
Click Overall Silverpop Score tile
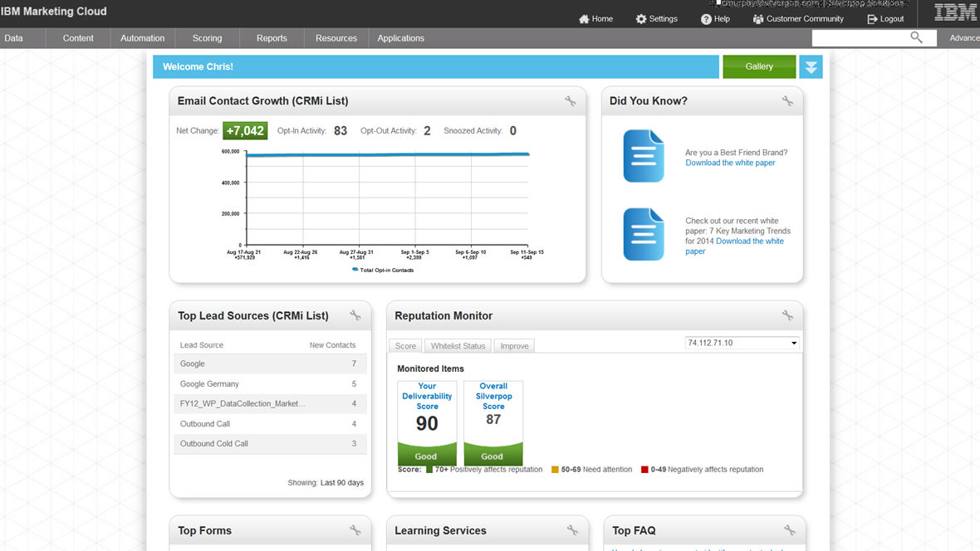(x=493, y=423)
